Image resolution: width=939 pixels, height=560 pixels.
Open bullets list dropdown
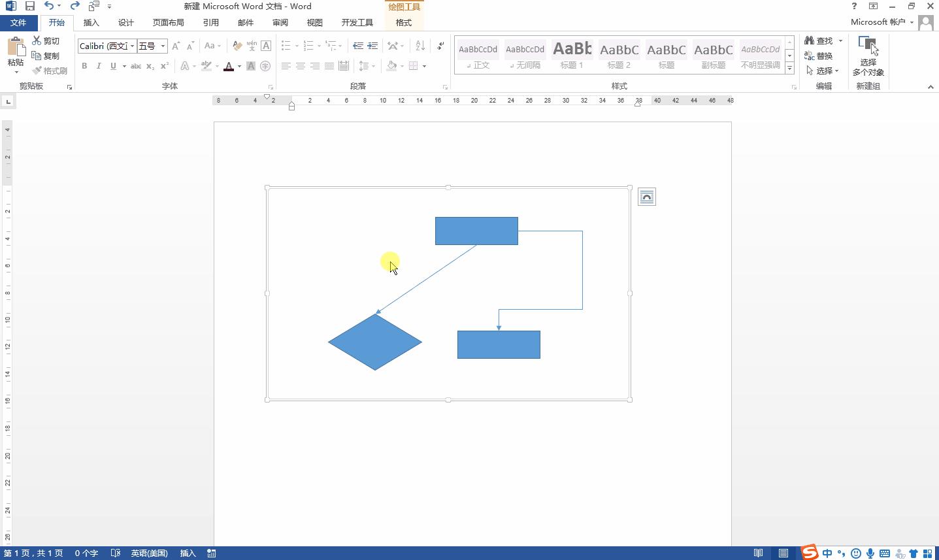297,46
